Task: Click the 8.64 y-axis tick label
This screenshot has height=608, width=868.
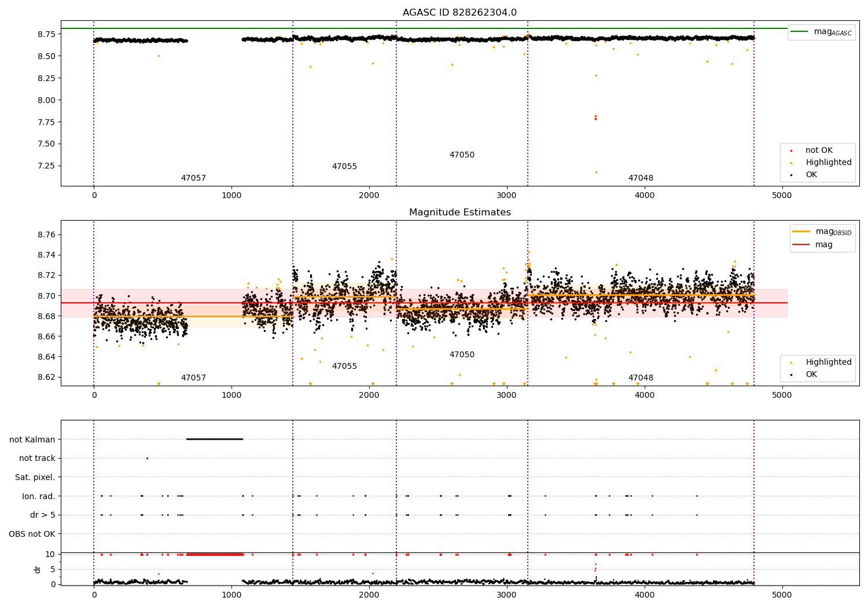Action: (46, 357)
